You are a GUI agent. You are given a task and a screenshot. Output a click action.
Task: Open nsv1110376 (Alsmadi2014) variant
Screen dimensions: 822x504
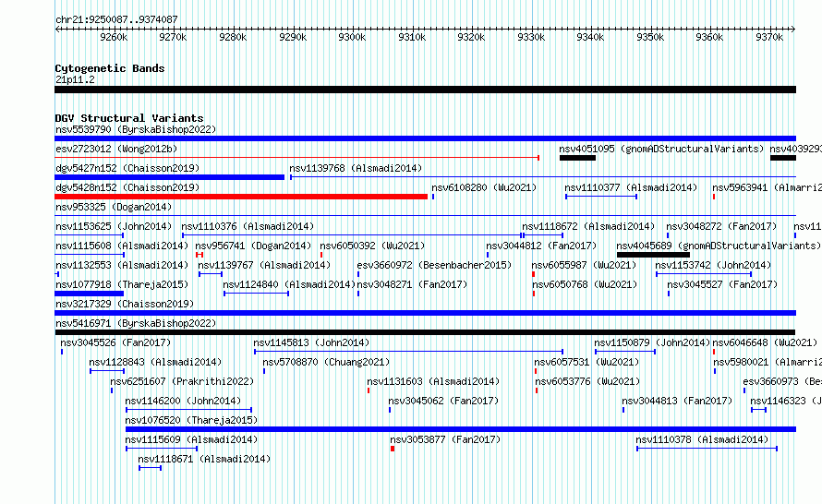click(x=248, y=226)
